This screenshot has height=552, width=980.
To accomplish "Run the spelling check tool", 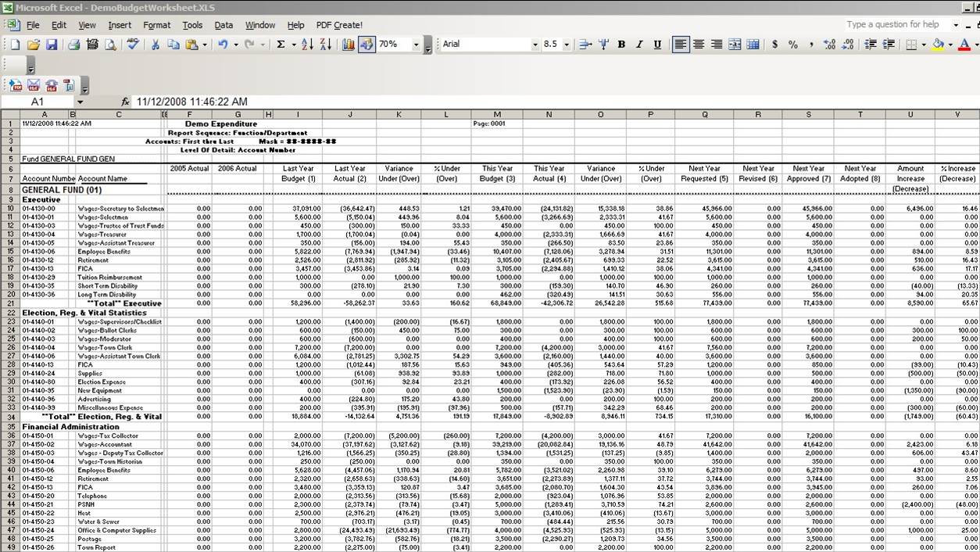I will click(133, 45).
